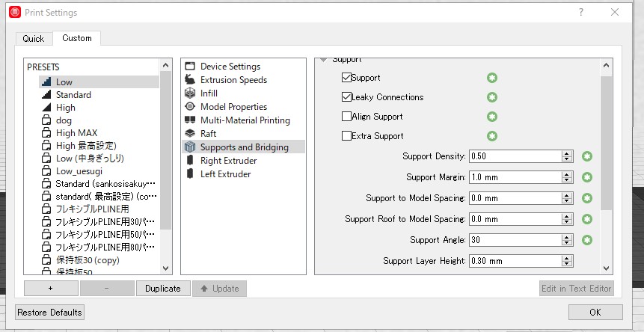Toggle the Support checkbox
Screen dimensions: 644x332
[x=346, y=78]
